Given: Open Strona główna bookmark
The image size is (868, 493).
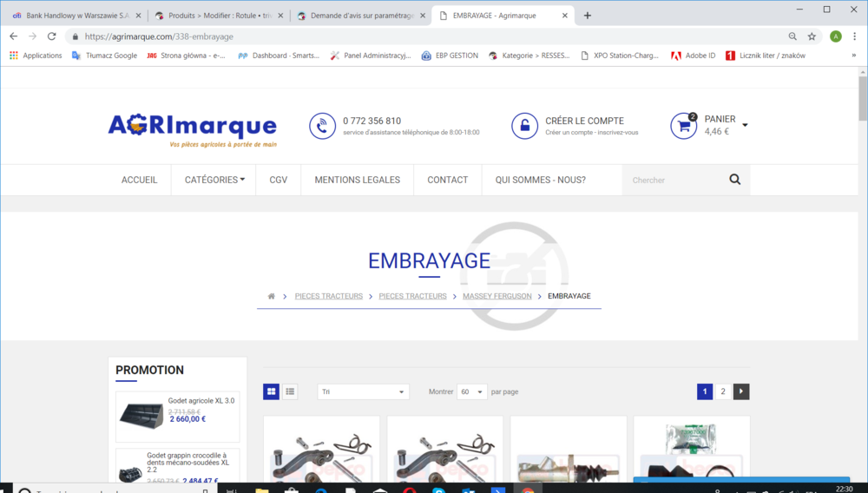Looking at the screenshot, I should tap(186, 56).
